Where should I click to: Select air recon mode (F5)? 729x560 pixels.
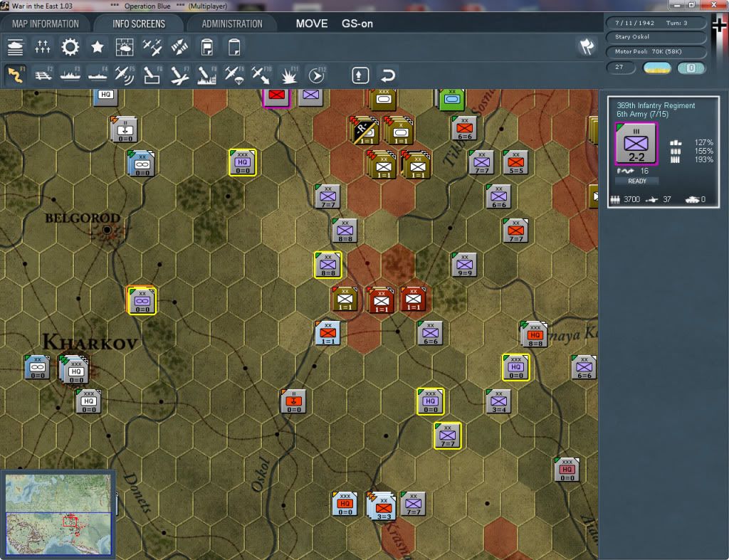point(125,75)
